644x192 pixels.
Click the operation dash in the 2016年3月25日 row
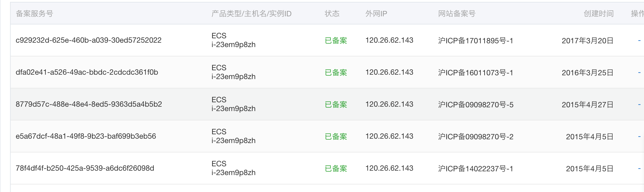[639, 73]
